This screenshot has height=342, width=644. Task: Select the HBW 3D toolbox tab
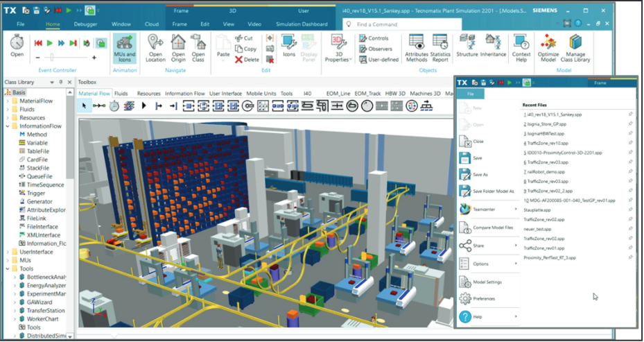394,94
